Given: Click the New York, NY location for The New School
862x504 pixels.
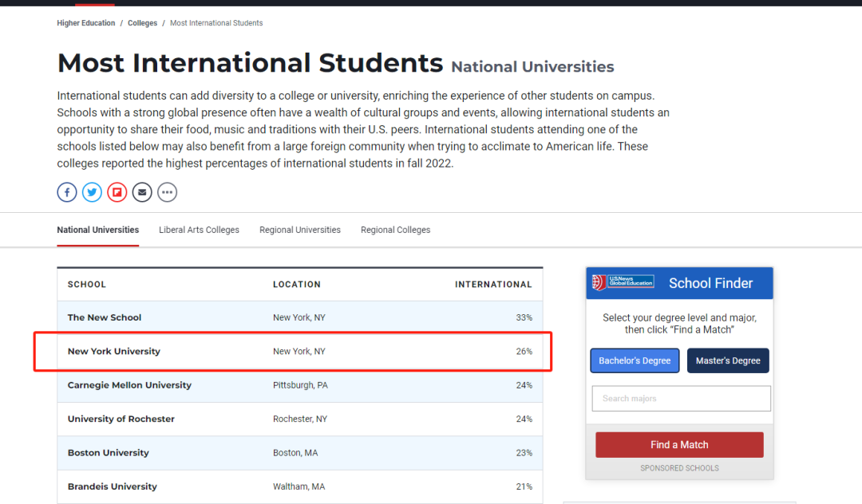Looking at the screenshot, I should click(299, 317).
